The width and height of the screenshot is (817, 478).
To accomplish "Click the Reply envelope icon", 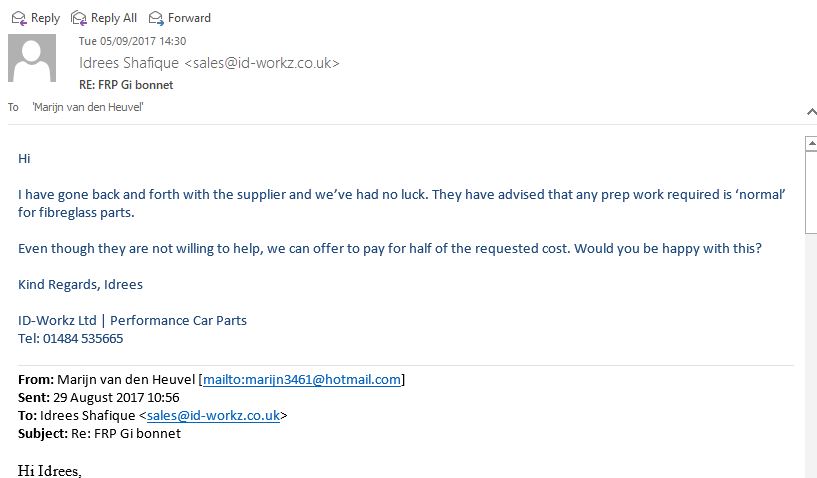I will point(19,18).
